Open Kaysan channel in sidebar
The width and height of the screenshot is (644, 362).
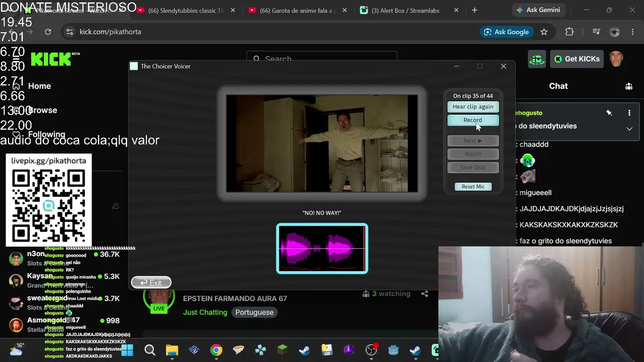point(65,280)
